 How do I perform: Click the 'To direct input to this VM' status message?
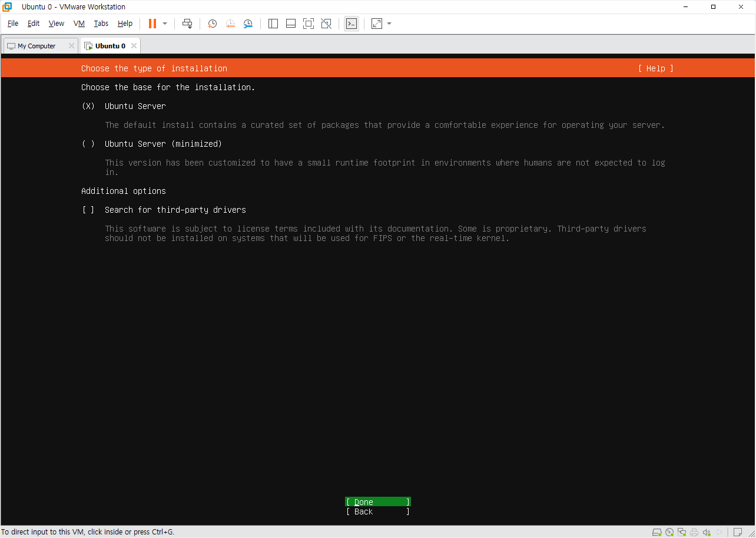tap(88, 532)
